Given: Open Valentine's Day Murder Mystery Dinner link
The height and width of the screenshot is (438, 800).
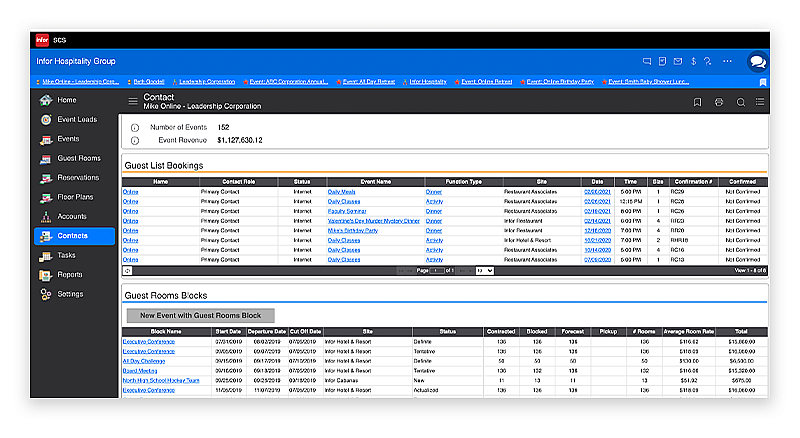Looking at the screenshot, I should pyautogui.click(x=373, y=221).
